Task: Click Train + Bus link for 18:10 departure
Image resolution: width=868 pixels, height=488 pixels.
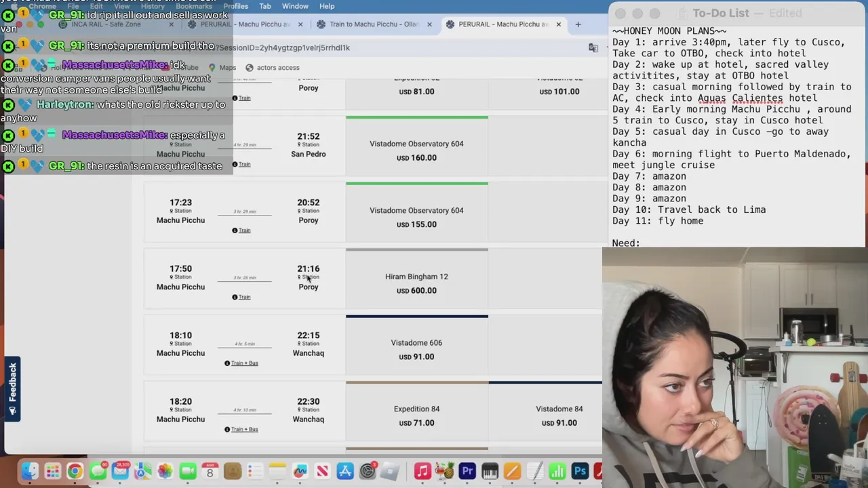Action: 245,363
